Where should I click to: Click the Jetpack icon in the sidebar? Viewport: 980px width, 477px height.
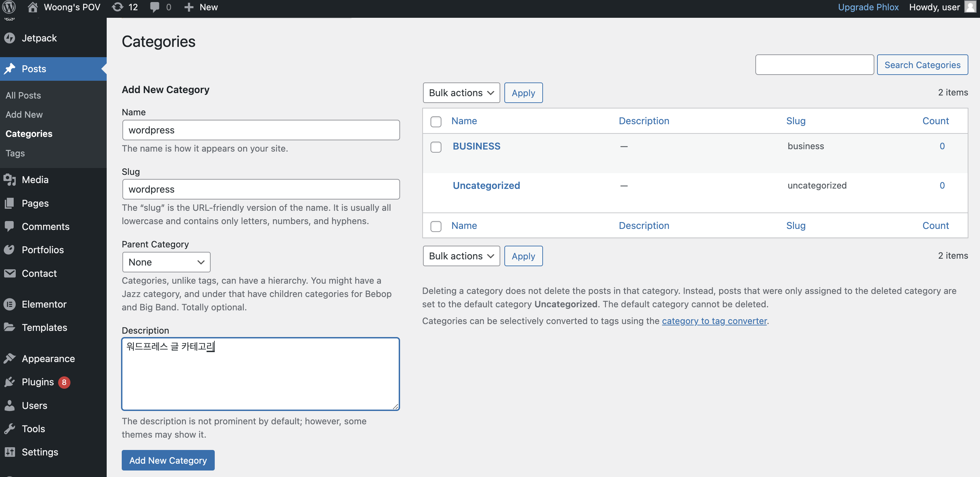(x=10, y=38)
